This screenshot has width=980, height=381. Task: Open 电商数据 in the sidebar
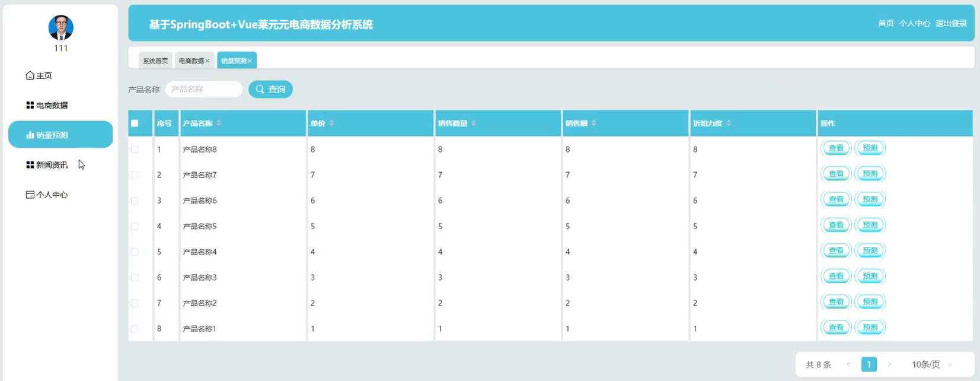[47, 105]
